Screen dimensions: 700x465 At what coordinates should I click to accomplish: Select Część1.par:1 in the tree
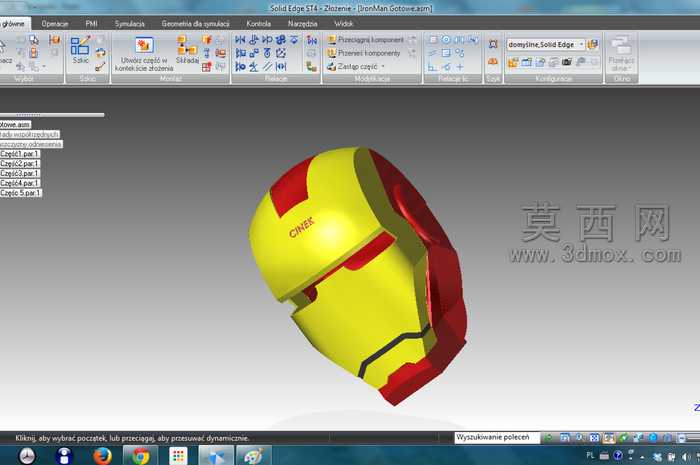[20, 154]
